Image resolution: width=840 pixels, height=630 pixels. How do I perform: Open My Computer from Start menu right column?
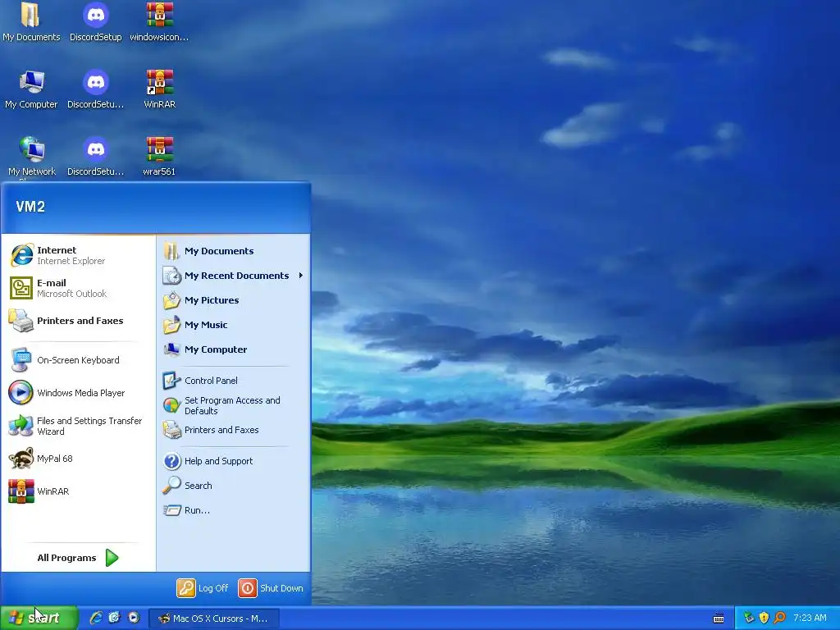pyautogui.click(x=233, y=349)
